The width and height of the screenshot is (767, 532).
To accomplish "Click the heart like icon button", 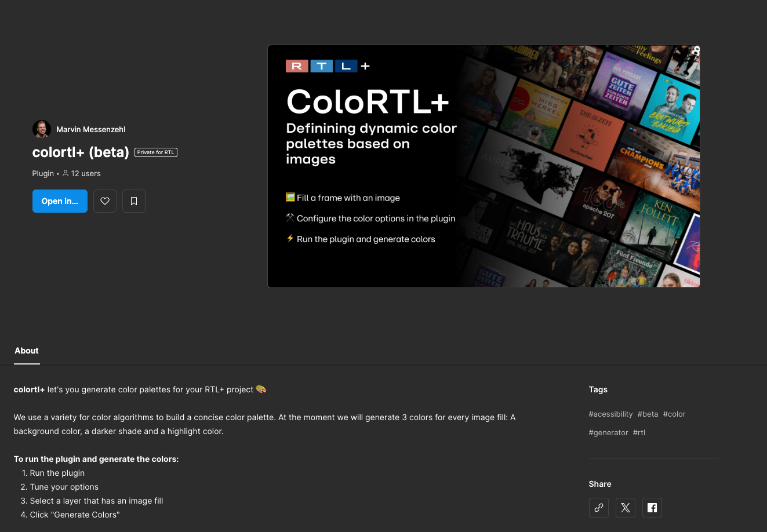I will pyautogui.click(x=105, y=201).
